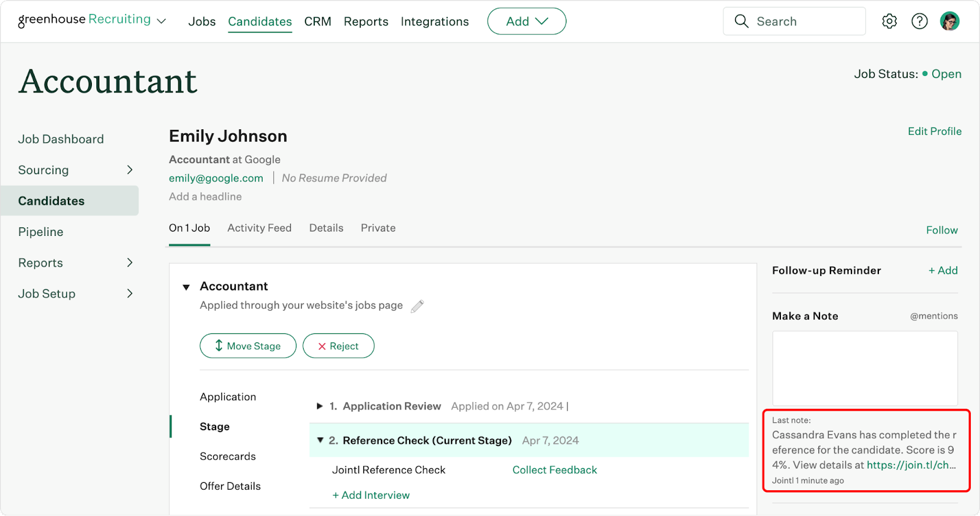Click the Emily Johnson candidate name

(x=228, y=136)
